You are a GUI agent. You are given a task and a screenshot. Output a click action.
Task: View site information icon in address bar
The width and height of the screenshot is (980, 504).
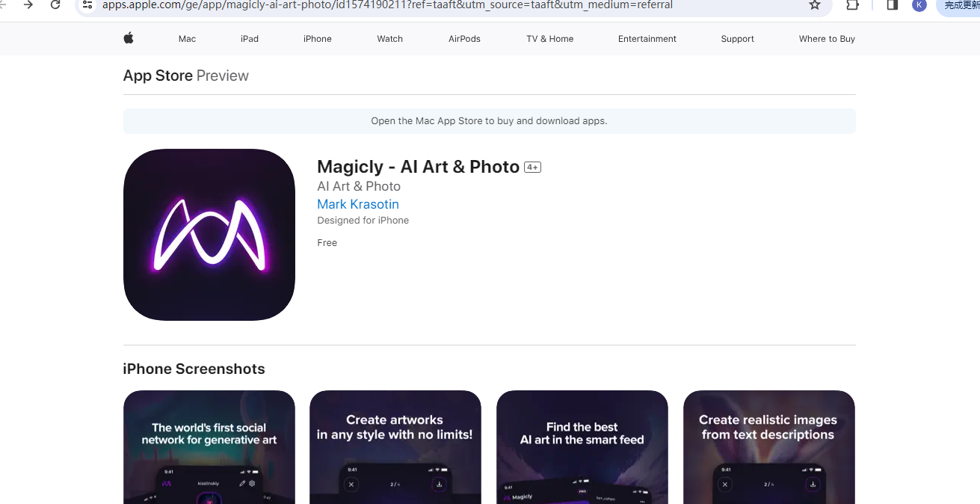tap(87, 5)
